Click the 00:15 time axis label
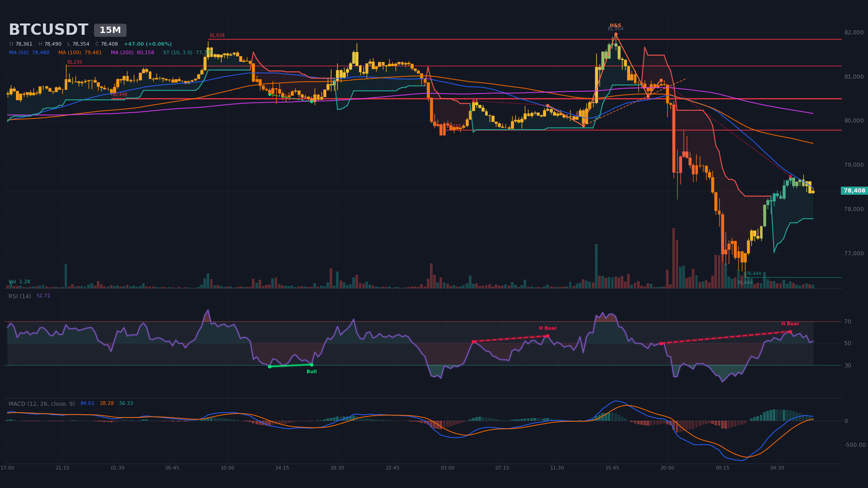Image resolution: width=868 pixels, height=488 pixels. 722,468
